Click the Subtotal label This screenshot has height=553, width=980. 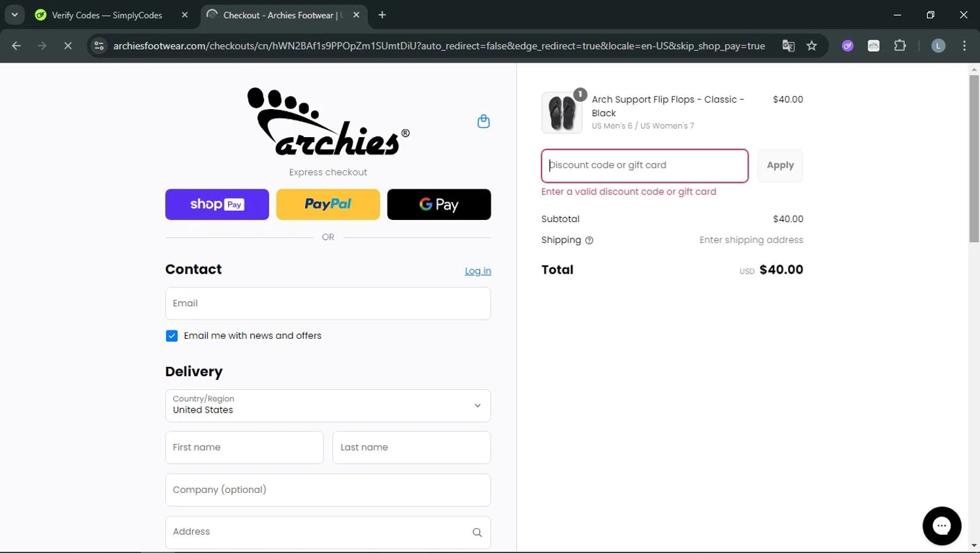pyautogui.click(x=560, y=219)
